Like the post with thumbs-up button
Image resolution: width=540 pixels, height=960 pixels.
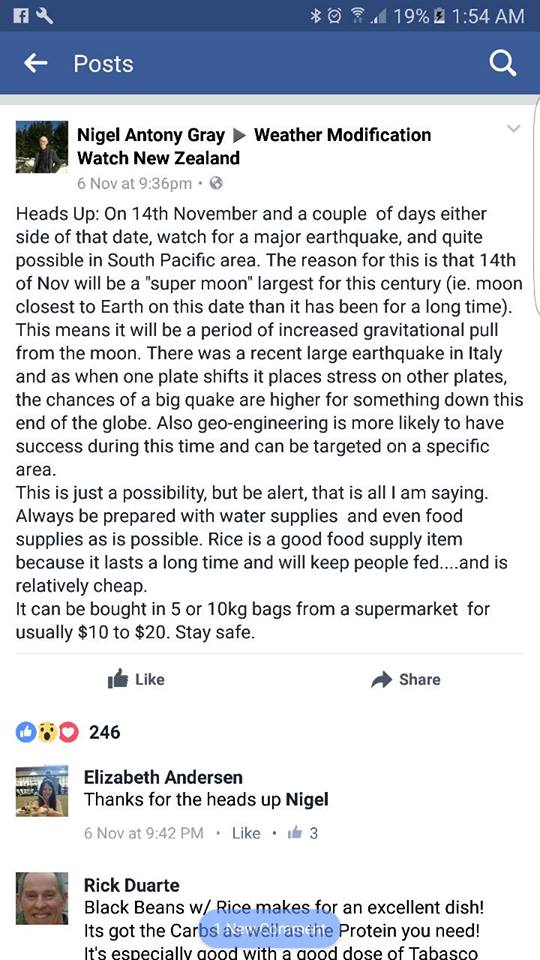[x=136, y=679]
